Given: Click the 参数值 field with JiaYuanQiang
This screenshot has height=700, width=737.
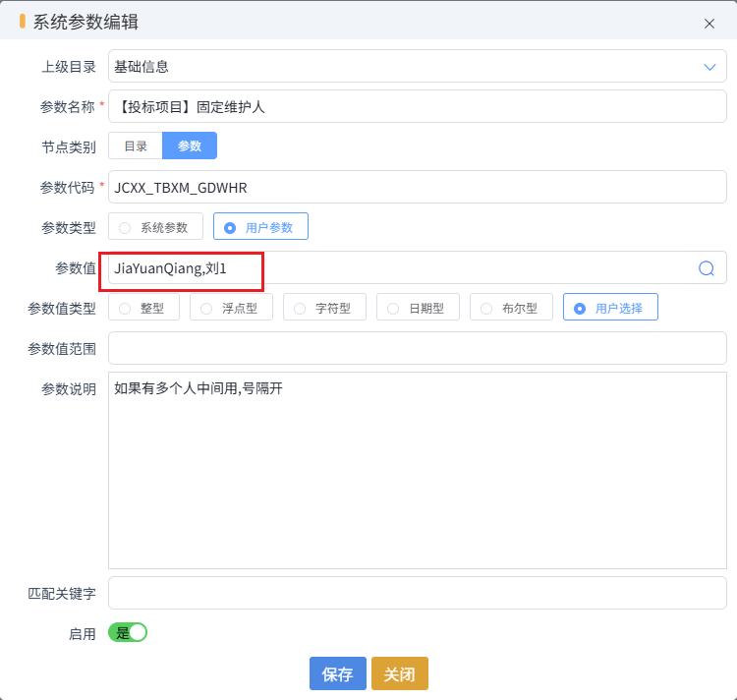Looking at the screenshot, I should pos(418,267).
